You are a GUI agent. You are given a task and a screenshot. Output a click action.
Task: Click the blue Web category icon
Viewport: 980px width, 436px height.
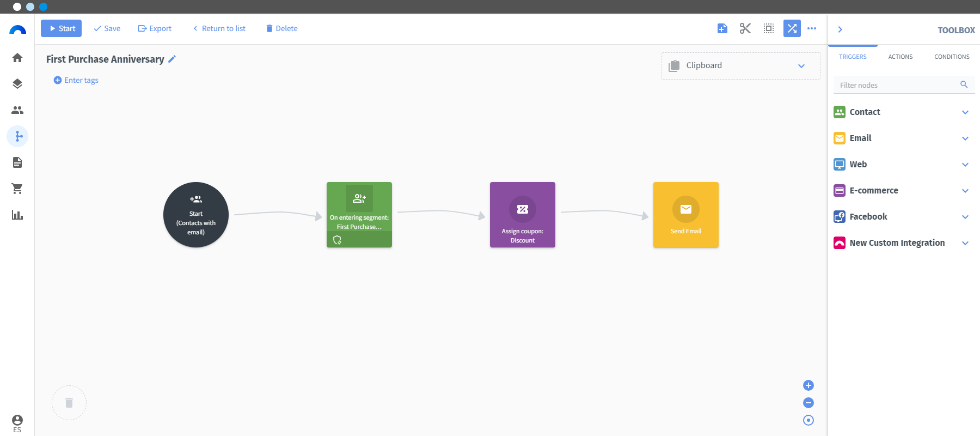tap(840, 165)
